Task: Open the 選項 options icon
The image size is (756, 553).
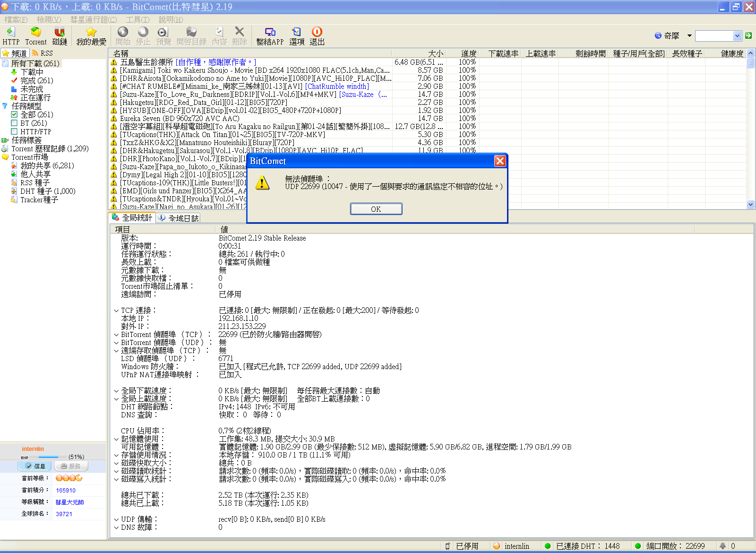Action: [x=296, y=32]
